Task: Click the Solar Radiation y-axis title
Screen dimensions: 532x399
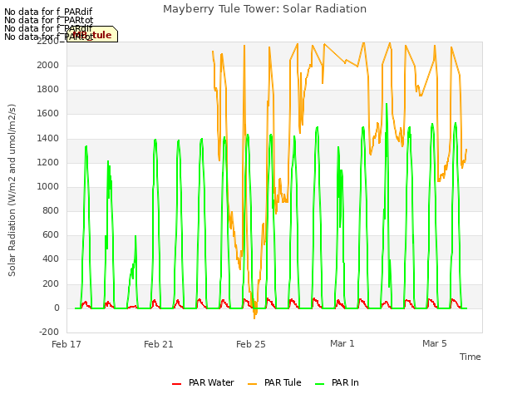Action: click(12, 190)
